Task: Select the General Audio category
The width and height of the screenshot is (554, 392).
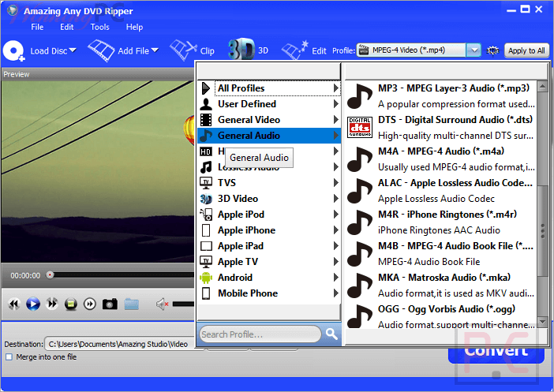Action: 269,136
